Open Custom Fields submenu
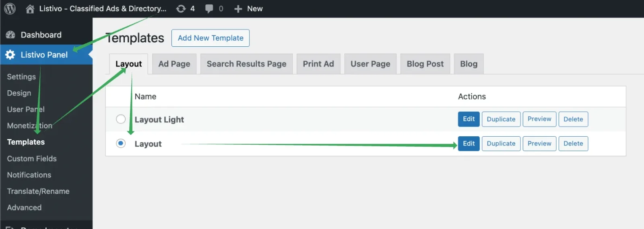 tap(32, 158)
